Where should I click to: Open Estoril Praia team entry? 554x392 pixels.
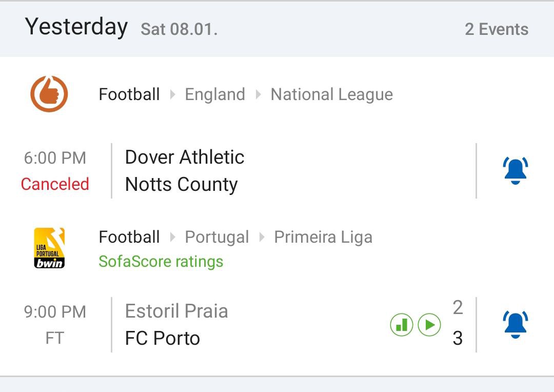tap(176, 311)
